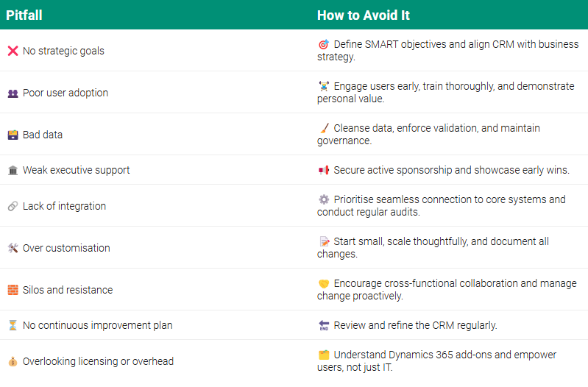Click the handshake icon before Encourage cross-functional collaboration
The width and height of the screenshot is (588, 387).
click(x=324, y=284)
